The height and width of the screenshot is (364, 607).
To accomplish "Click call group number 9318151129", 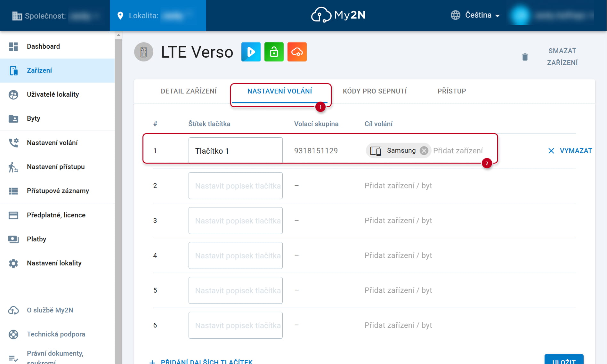I will (x=316, y=151).
